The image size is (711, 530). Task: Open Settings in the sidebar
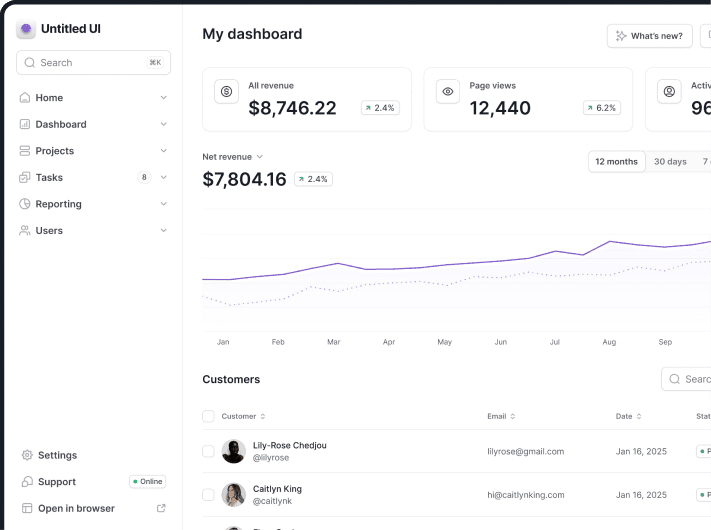point(93,455)
